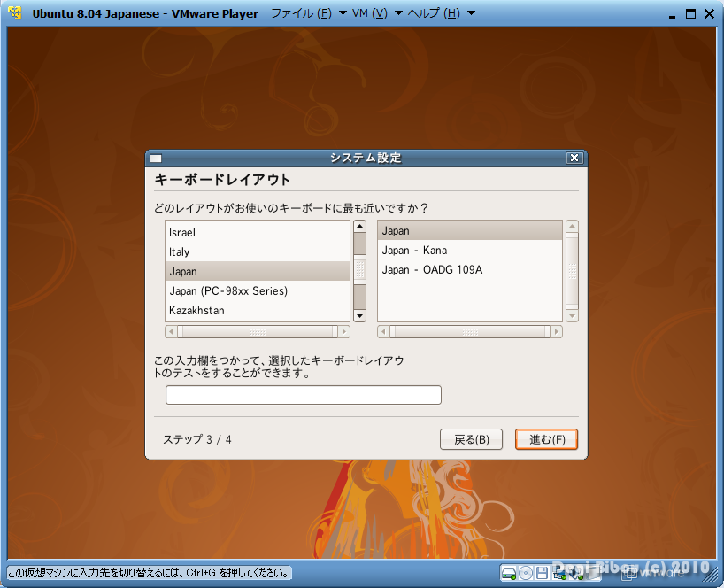Select Japan (PC-98xx Series) layout
Viewport: 724px width, 588px height.
[x=258, y=290]
